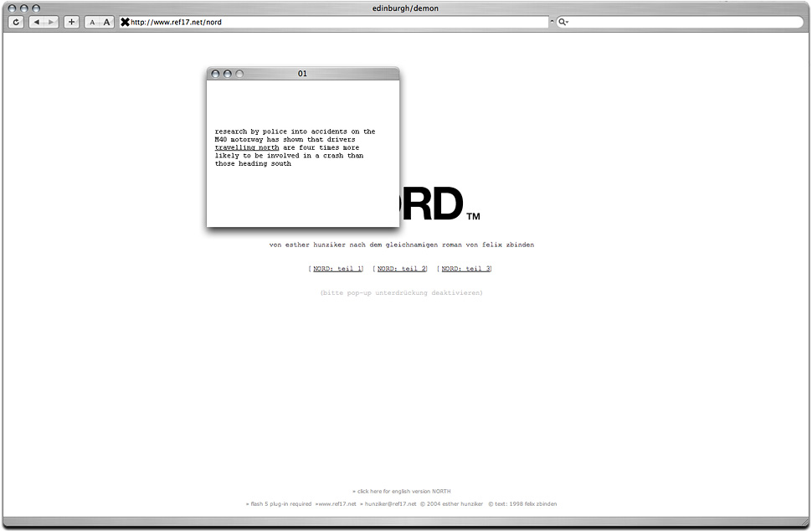Open the NORD: teil 2 link
The image size is (812, 531).
[x=402, y=269]
